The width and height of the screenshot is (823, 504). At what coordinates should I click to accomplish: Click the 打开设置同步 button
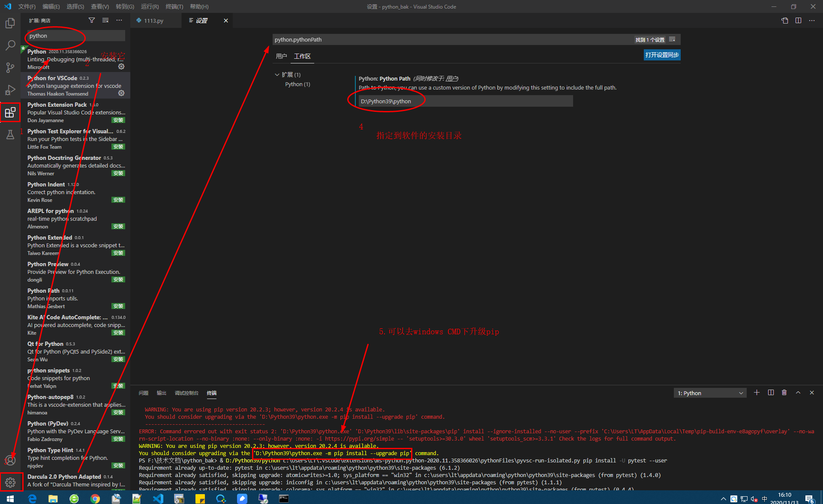pos(662,55)
